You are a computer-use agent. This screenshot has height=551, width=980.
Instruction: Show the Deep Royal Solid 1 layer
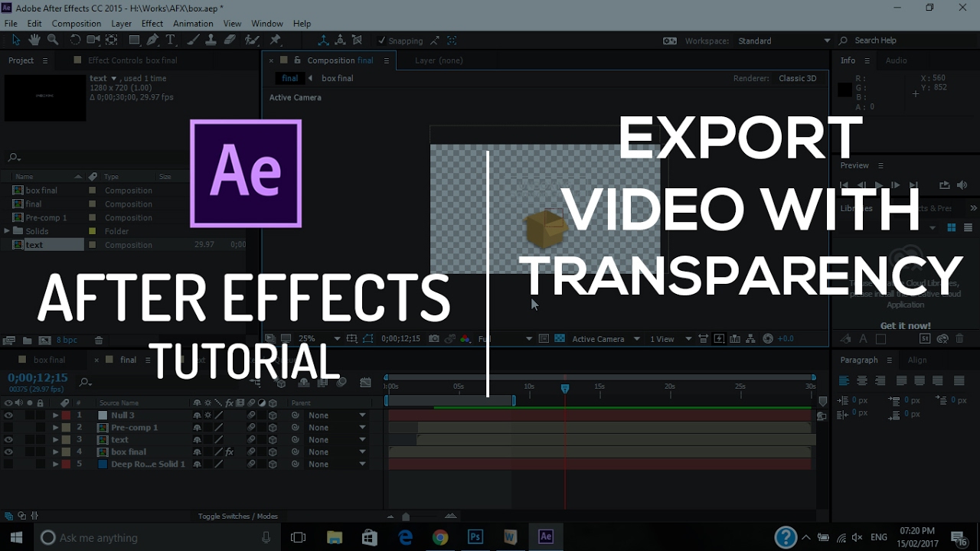(x=8, y=465)
